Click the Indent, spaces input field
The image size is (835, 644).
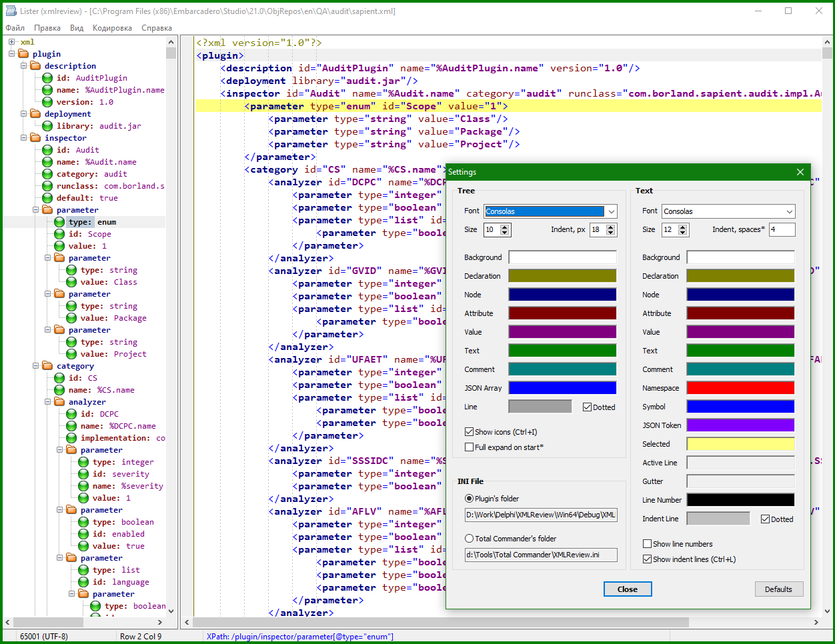(x=782, y=229)
